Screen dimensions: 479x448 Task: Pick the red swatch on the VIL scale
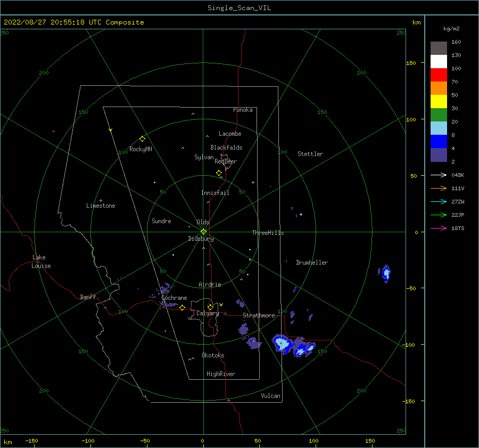439,75
